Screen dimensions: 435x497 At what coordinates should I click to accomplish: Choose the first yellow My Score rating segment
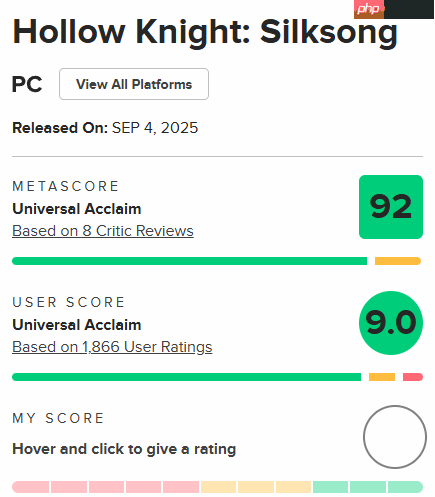(x=218, y=487)
